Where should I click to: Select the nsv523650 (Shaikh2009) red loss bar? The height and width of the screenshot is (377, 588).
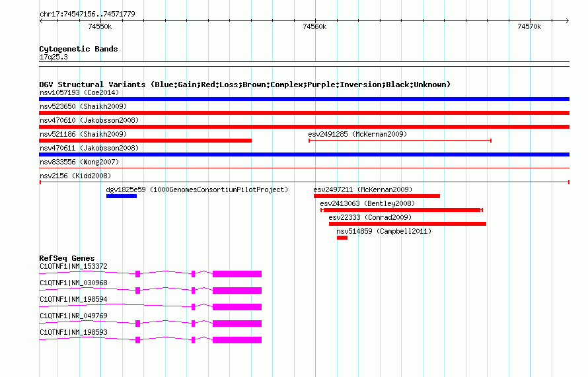pos(304,113)
